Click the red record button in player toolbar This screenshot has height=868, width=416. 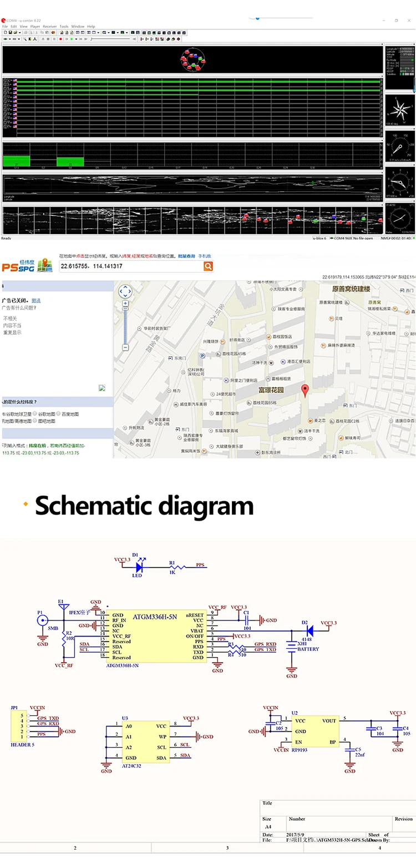[x=60, y=39]
